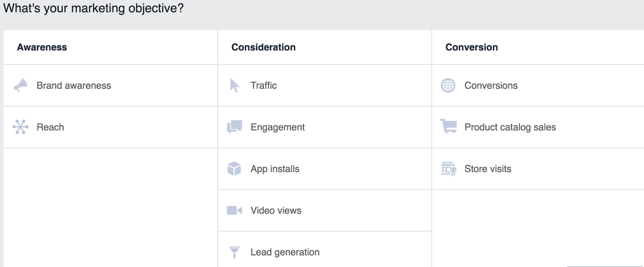The width and height of the screenshot is (644, 267).
Task: Click the Reach network icon
Action: click(21, 127)
